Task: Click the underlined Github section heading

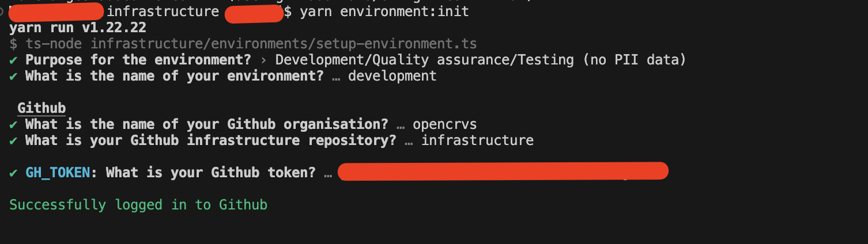Action: pyautogui.click(x=41, y=108)
